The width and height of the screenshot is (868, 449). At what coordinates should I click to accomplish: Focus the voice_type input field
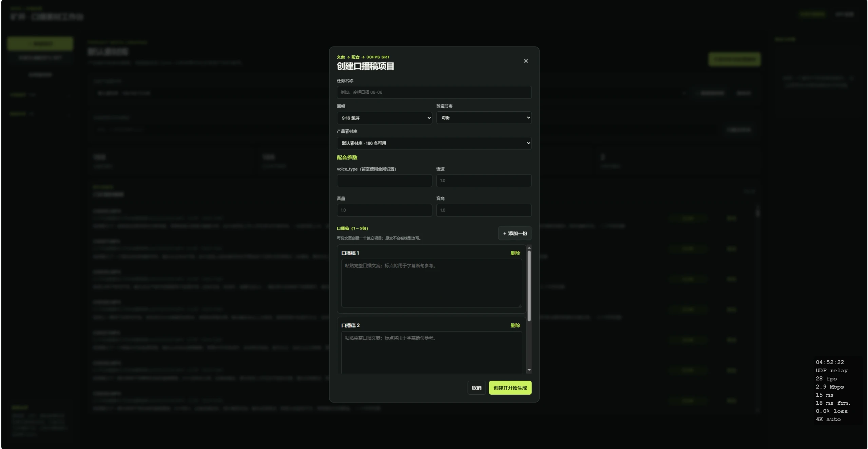click(x=384, y=181)
